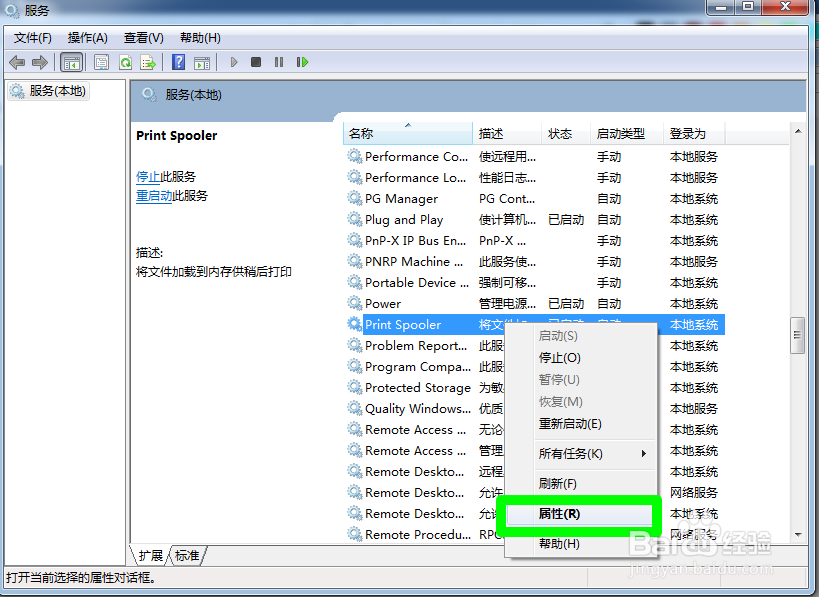Open the 操作(A) menu
The image size is (819, 597).
[87, 37]
